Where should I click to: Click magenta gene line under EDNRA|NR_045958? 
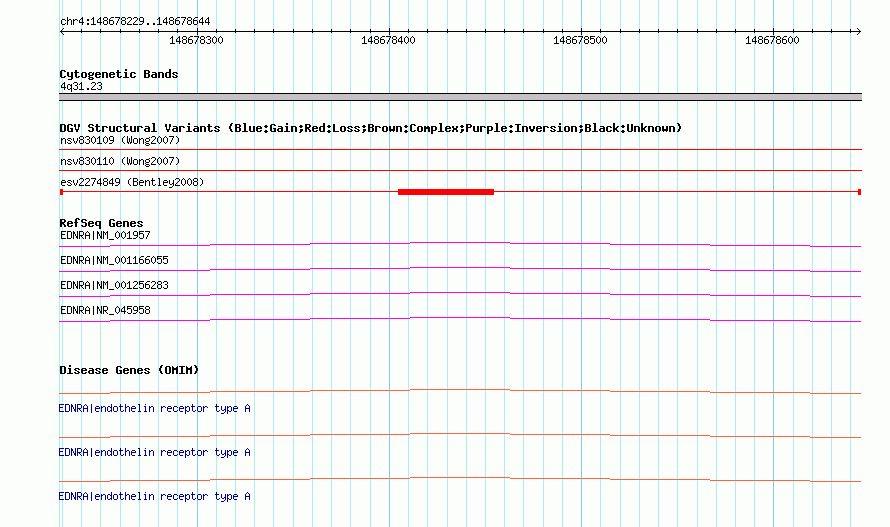[460, 318]
